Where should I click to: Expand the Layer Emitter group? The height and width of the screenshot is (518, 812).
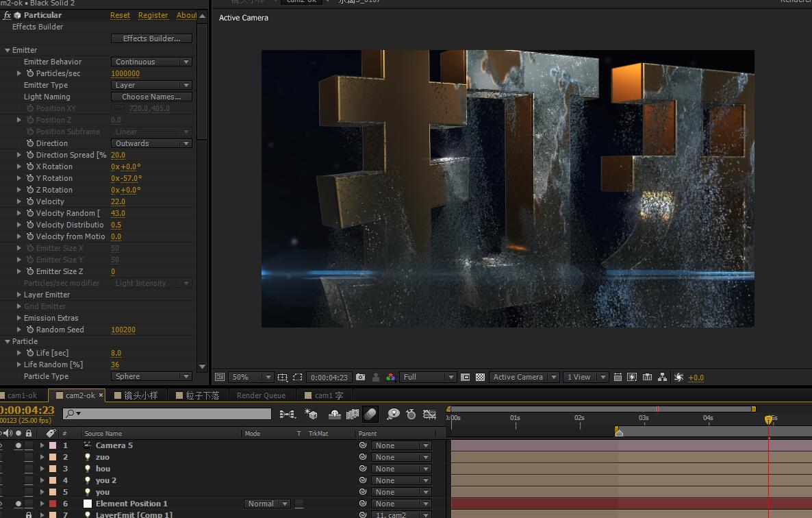click(x=19, y=295)
